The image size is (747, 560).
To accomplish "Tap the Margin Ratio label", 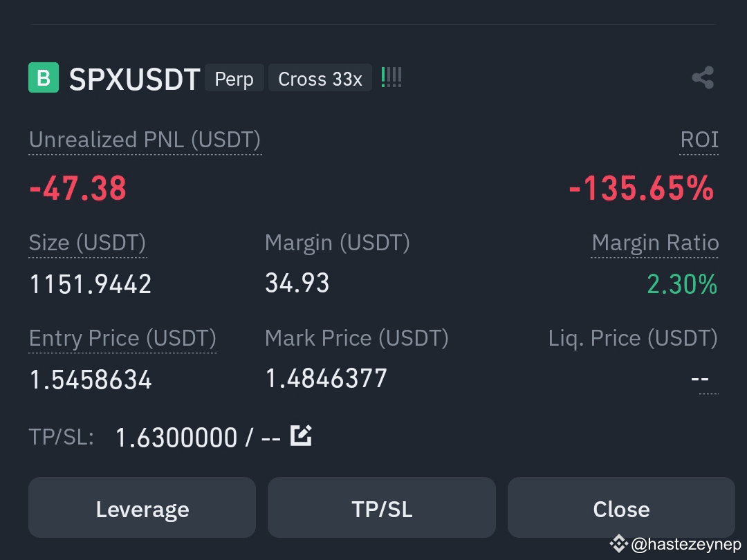I will tap(655, 243).
